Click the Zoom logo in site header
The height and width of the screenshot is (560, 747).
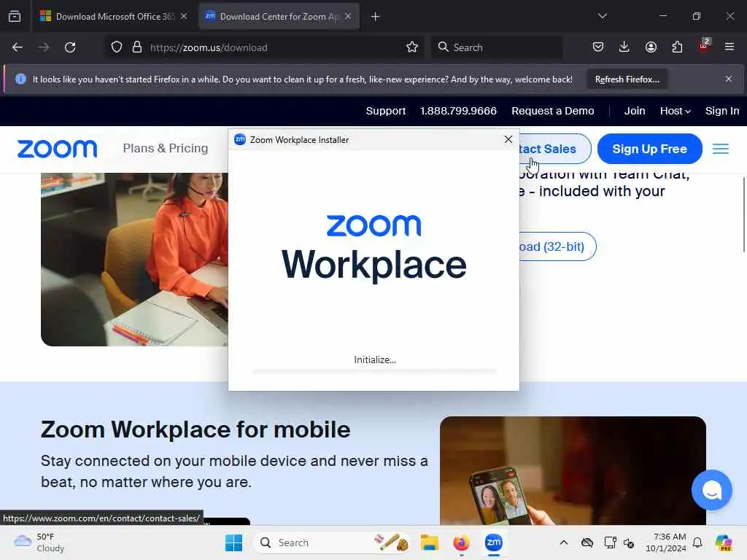[x=57, y=149]
